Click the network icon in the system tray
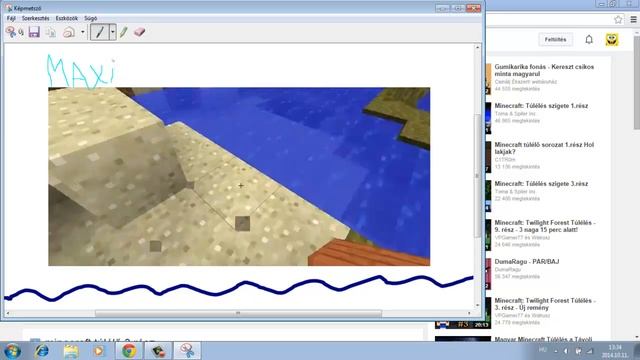Screen dimensions: 640x360 tap(590, 351)
